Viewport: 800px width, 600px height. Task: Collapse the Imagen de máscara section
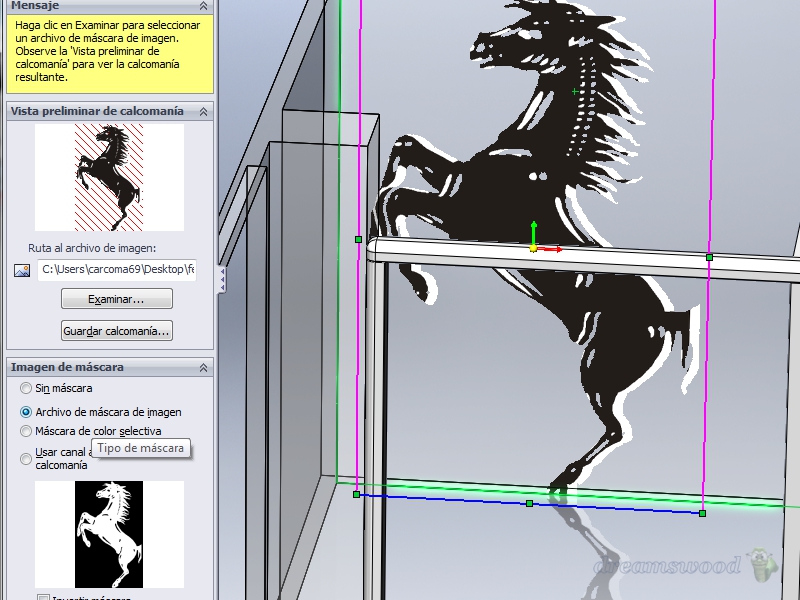pyautogui.click(x=203, y=367)
